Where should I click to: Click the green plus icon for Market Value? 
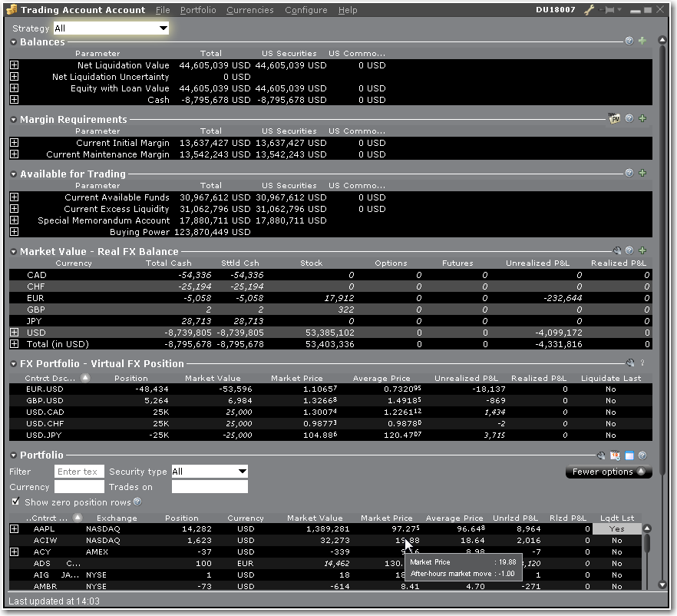click(x=642, y=250)
